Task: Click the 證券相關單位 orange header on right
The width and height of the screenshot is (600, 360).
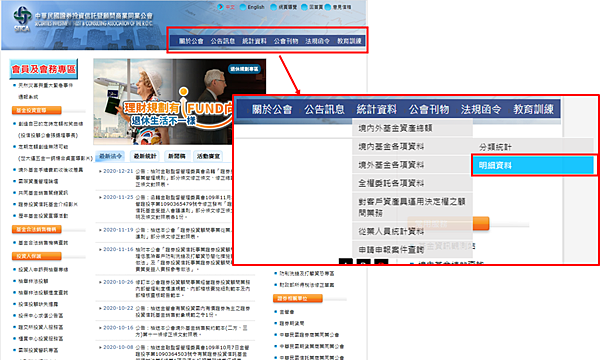Action: [x=298, y=298]
